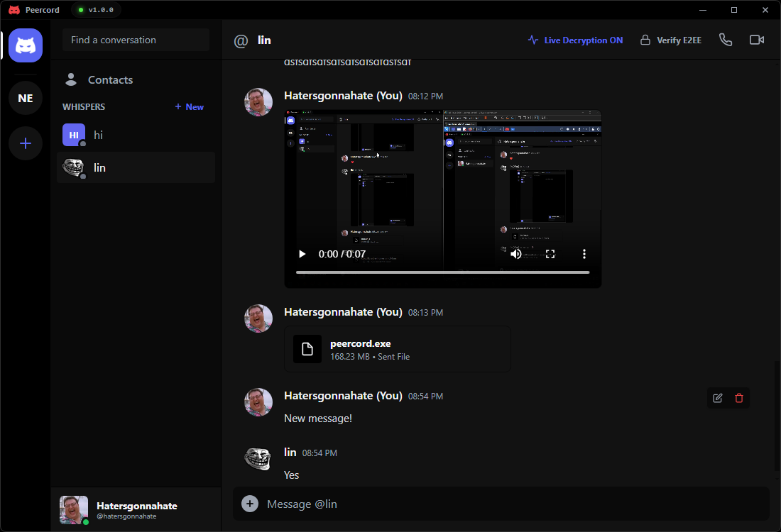The width and height of the screenshot is (781, 532).
Task: Click the lin title in chat header
Action: click(x=265, y=40)
